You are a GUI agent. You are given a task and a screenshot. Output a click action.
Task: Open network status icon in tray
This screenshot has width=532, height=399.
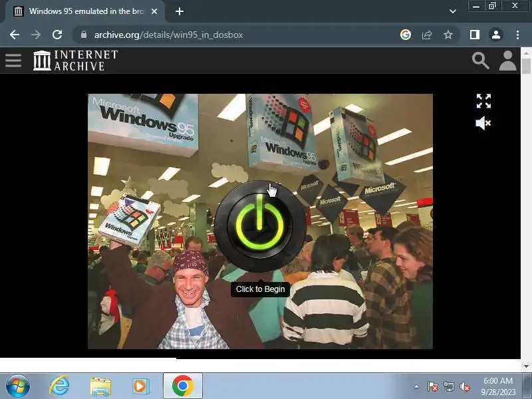[x=449, y=386]
